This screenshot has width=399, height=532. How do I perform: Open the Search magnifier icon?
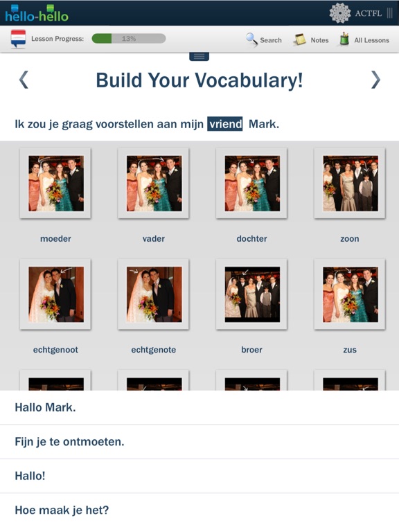click(251, 39)
